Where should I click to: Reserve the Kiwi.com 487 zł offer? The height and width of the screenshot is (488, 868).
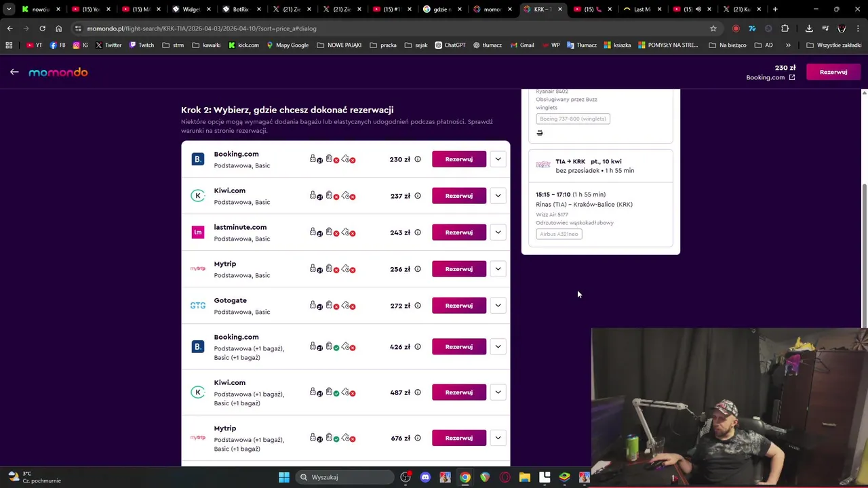click(x=459, y=392)
